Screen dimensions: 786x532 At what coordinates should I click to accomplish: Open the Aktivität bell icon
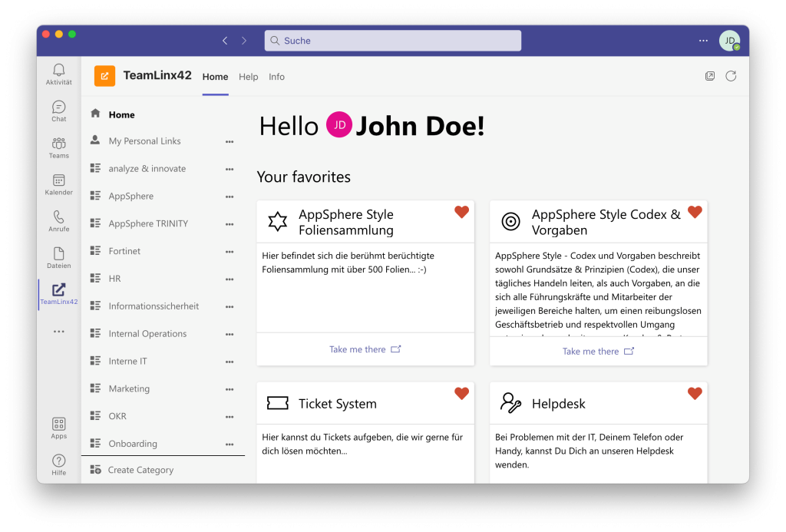coord(59,72)
